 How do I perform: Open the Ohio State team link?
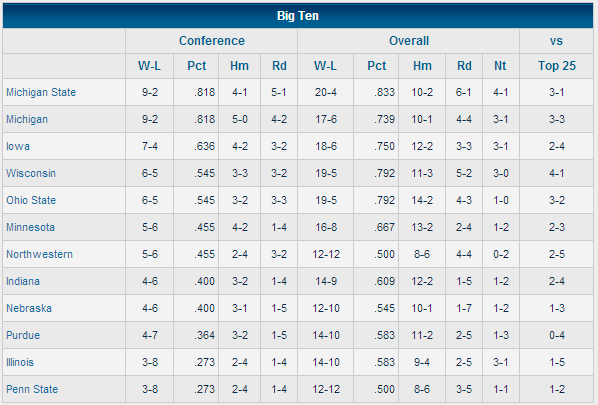pos(31,200)
